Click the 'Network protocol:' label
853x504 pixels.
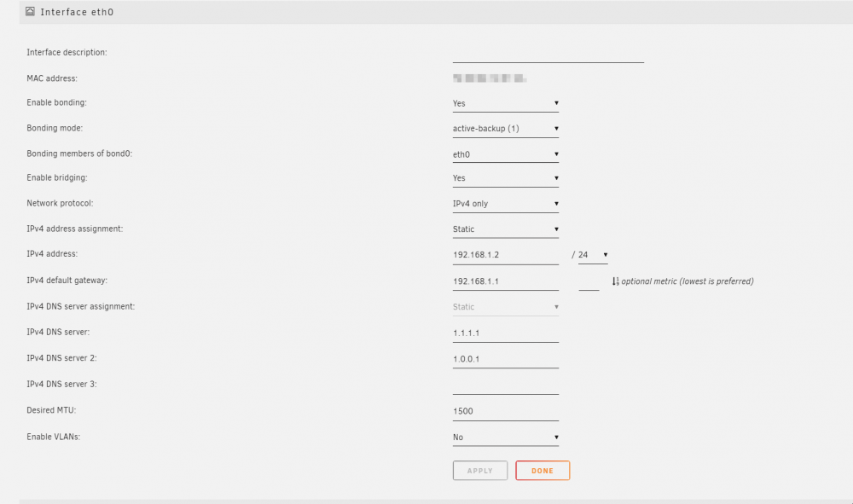pos(60,203)
